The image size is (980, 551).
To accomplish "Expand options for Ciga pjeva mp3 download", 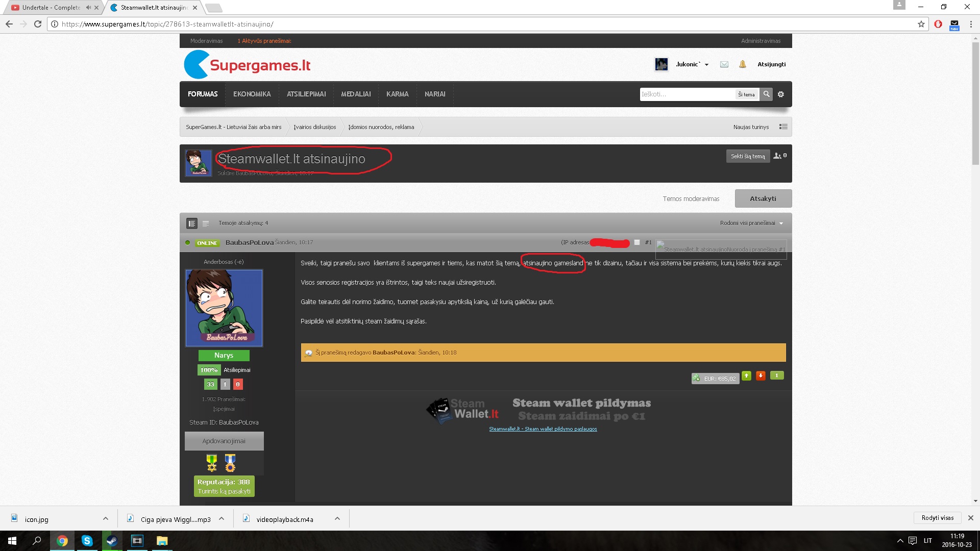I will click(x=222, y=518).
